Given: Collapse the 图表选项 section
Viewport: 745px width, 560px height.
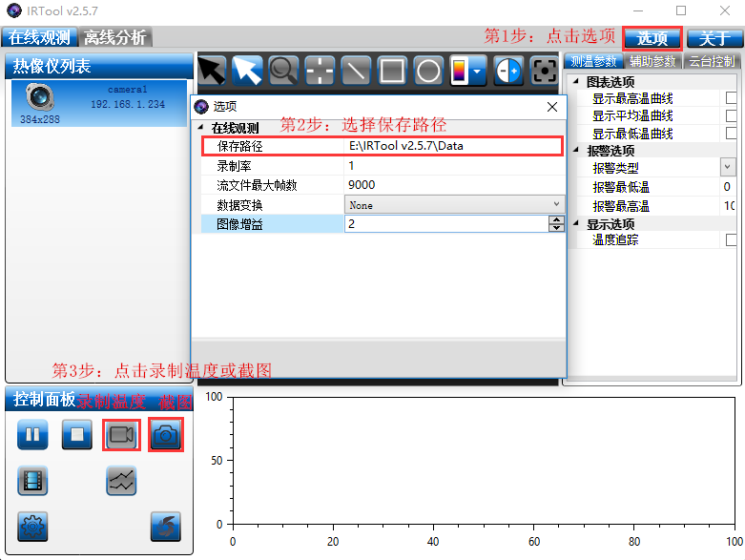Looking at the screenshot, I should pyautogui.click(x=574, y=82).
